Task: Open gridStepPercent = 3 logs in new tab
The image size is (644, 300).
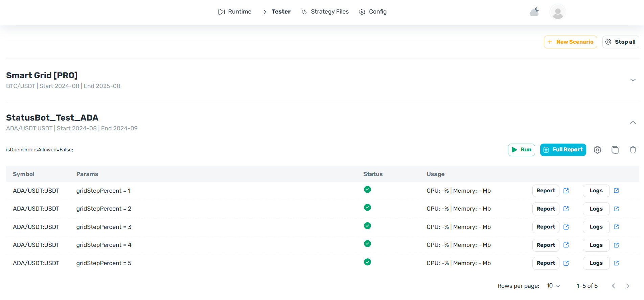Action: tap(616, 227)
